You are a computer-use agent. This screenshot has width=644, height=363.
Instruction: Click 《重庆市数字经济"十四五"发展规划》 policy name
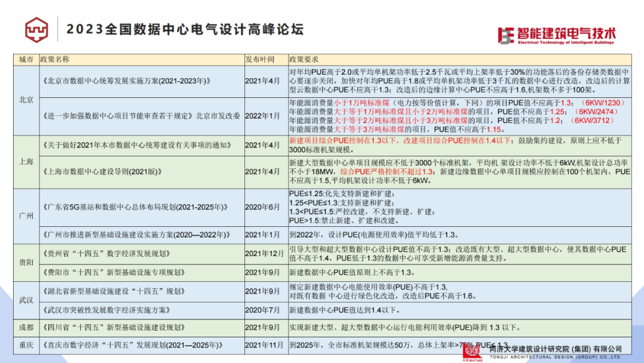(x=133, y=345)
